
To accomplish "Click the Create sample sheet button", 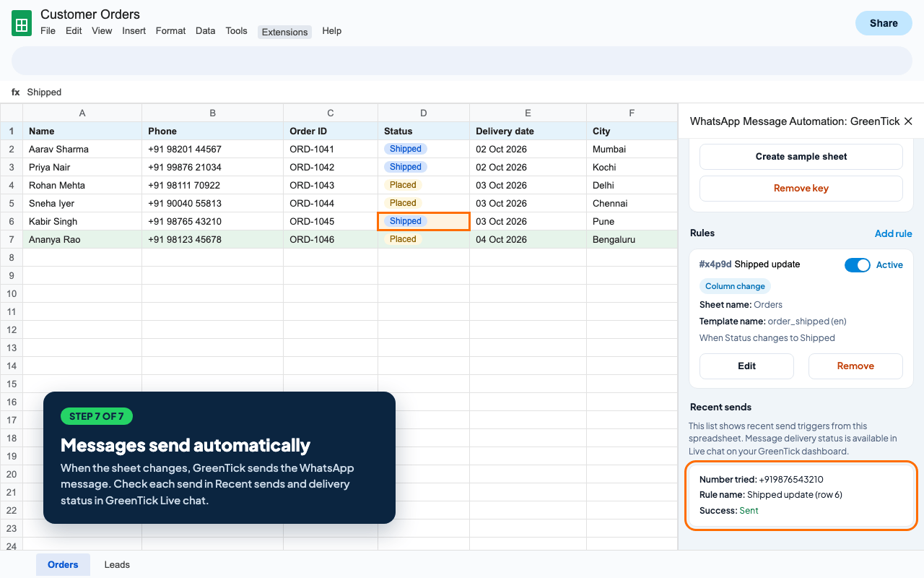I will [x=801, y=157].
